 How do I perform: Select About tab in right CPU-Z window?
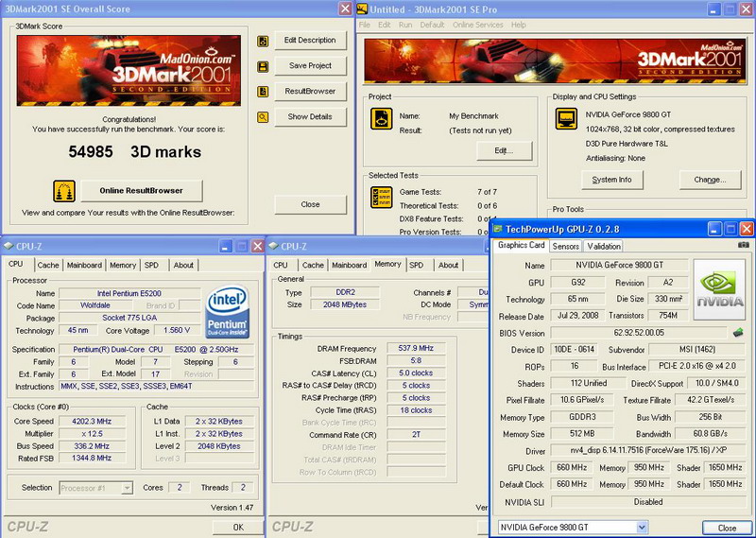448,266
